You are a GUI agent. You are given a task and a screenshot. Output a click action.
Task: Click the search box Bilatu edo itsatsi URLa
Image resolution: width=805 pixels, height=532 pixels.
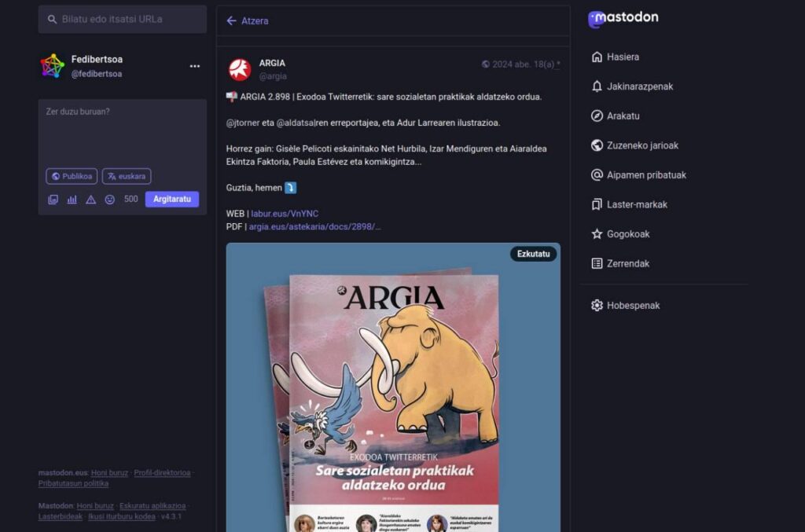tap(123, 19)
